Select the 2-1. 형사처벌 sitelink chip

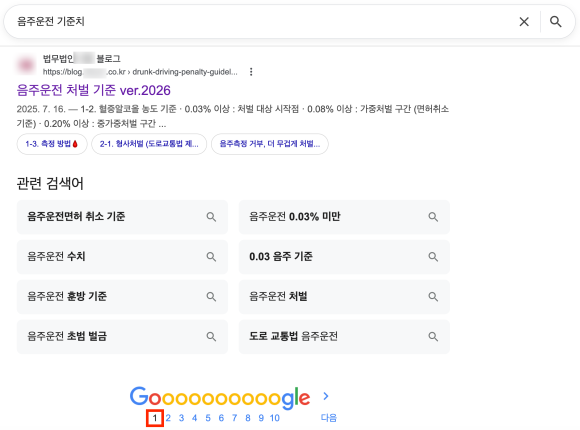(x=149, y=144)
